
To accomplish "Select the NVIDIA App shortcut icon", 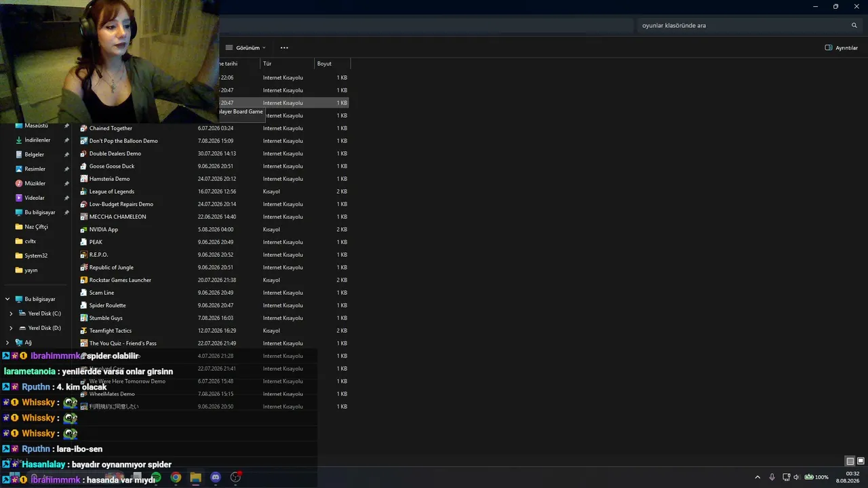I will point(83,230).
